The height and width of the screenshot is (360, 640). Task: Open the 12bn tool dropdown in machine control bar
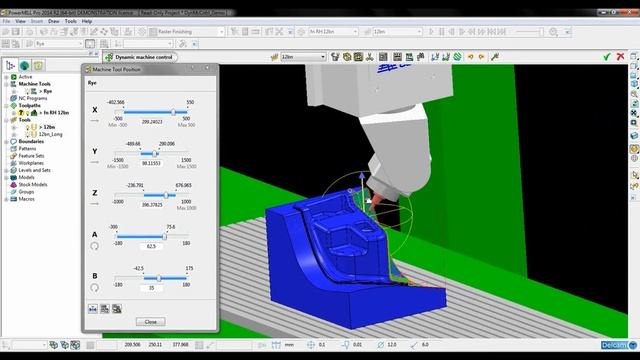[x=323, y=57]
